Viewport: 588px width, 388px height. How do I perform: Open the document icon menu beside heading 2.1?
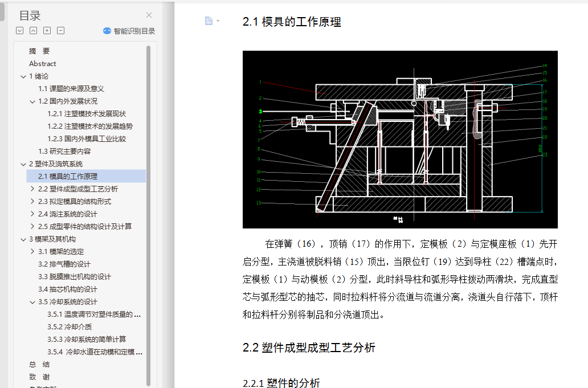pos(209,21)
